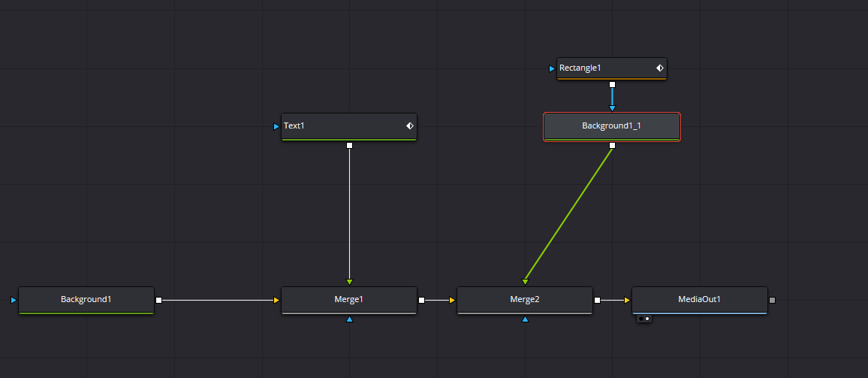
Task: Select the Background1 node
Action: point(86,300)
